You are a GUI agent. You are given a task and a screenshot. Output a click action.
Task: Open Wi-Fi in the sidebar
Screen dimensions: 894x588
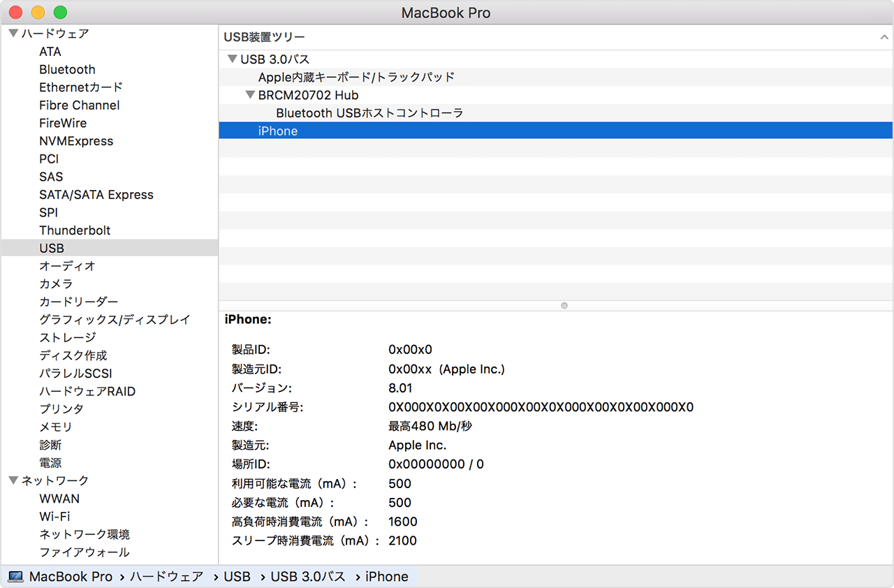point(56,517)
